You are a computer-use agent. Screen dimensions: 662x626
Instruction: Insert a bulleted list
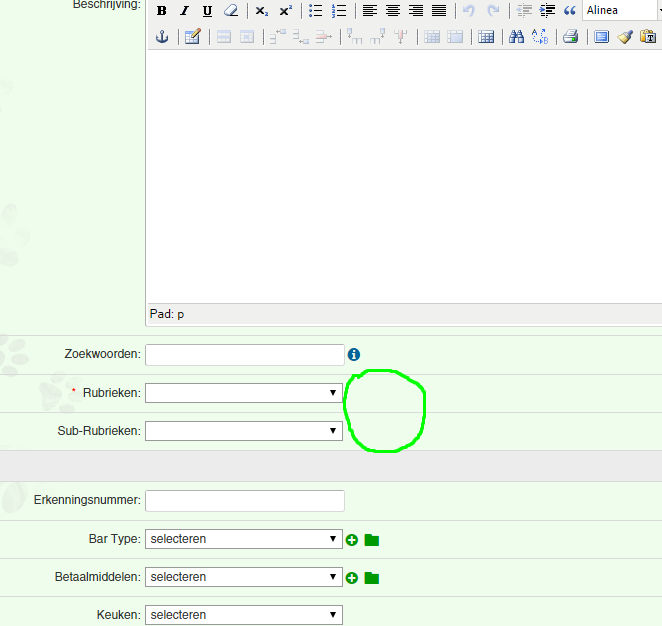(x=316, y=11)
